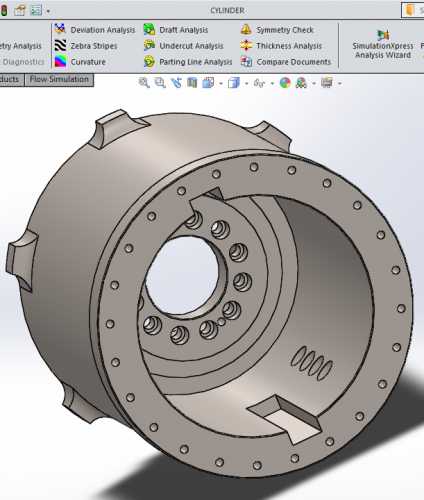Click the Rebuild traffic light icon
Image resolution: width=424 pixels, height=500 pixels.
(x=4, y=10)
